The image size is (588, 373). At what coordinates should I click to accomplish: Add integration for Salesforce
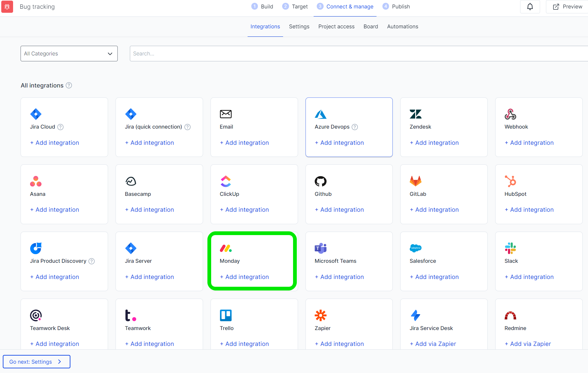pyautogui.click(x=434, y=277)
